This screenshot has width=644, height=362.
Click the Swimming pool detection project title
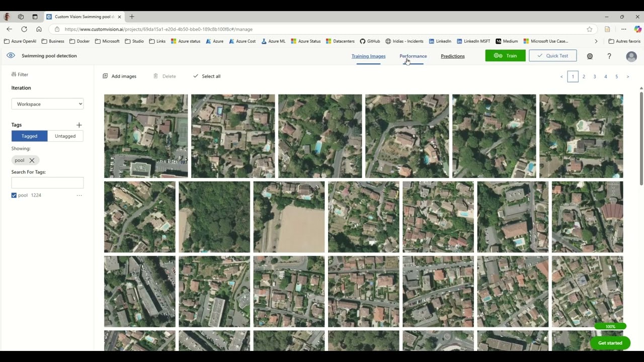[x=49, y=56]
